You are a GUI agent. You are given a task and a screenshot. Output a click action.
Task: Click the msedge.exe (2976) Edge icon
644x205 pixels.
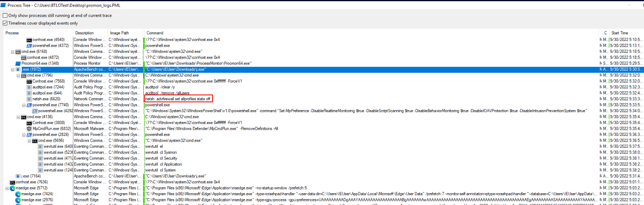(x=18, y=200)
